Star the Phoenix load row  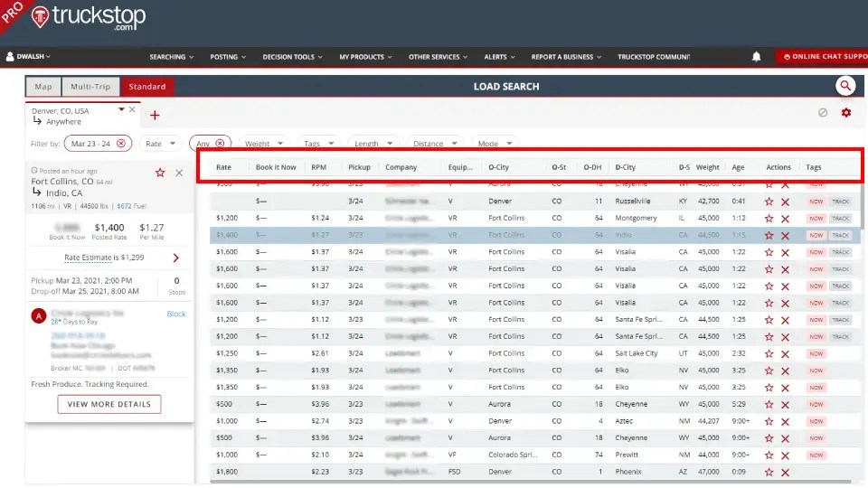point(769,472)
